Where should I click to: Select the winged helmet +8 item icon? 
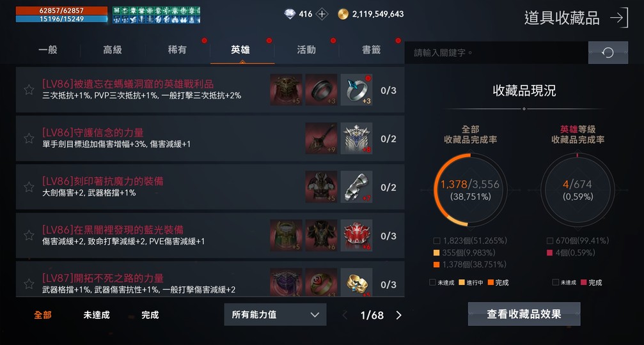pos(356,138)
